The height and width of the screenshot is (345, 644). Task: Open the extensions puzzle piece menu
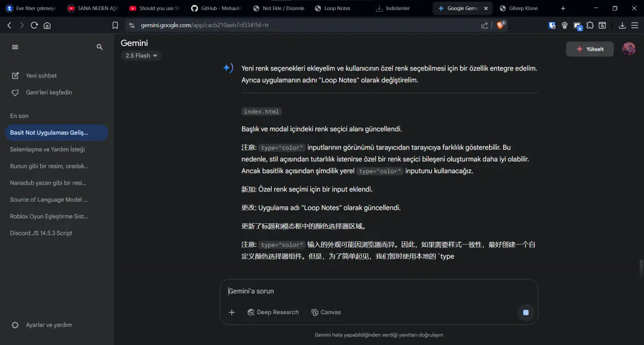(590, 25)
